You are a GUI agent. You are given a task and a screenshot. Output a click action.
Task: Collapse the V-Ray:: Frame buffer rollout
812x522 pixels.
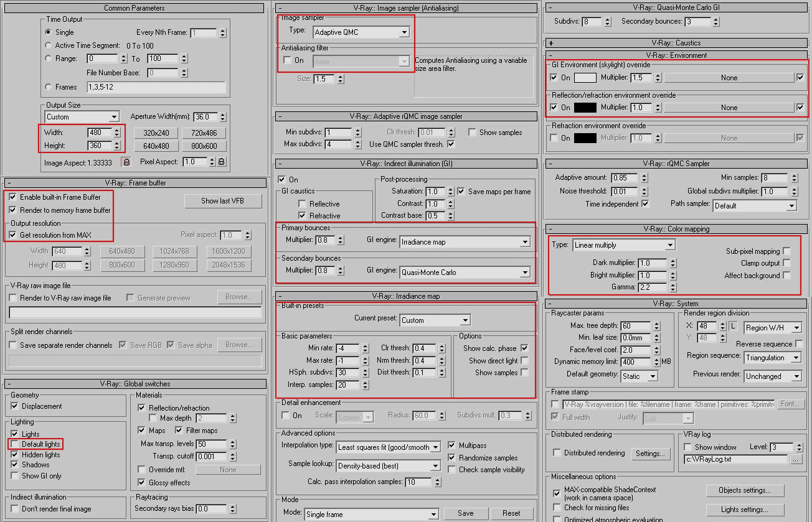(x=9, y=183)
